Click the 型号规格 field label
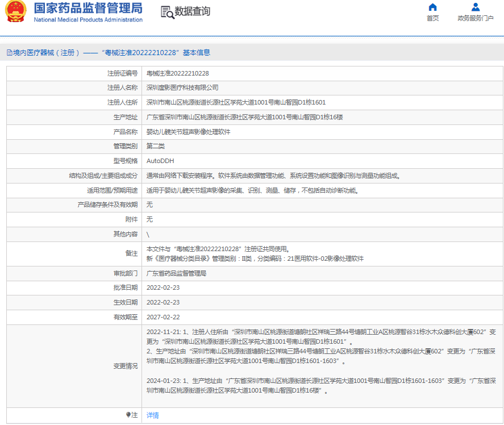Image resolution: width=504 pixels, height=425 pixels. [x=126, y=161]
